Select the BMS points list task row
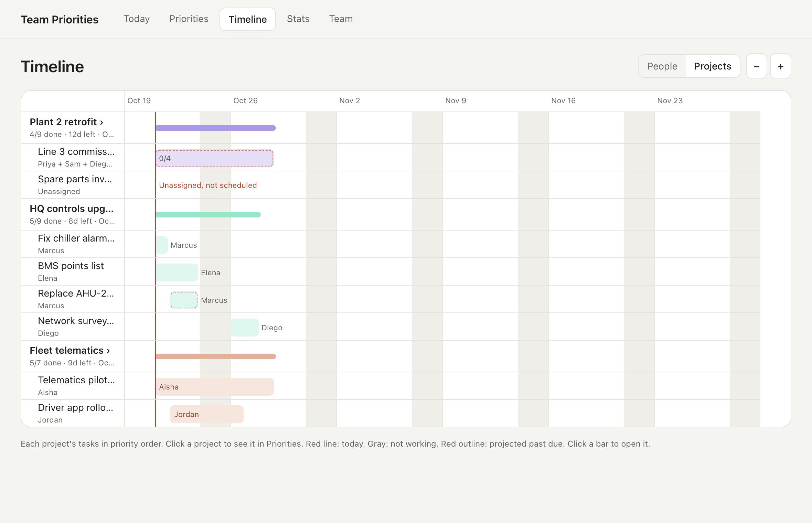The width and height of the screenshot is (812, 523). coord(73,271)
